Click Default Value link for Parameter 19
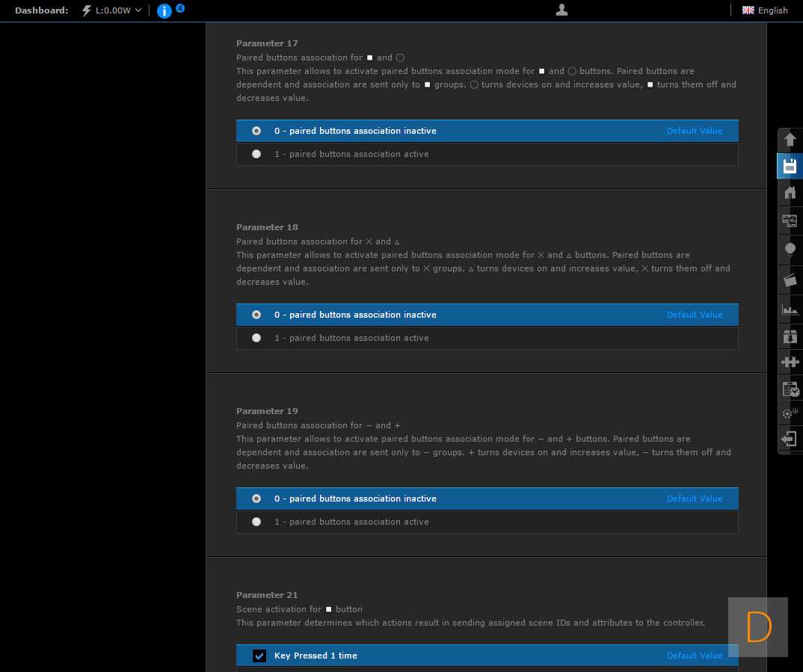This screenshot has height=672, width=803. 694,499
